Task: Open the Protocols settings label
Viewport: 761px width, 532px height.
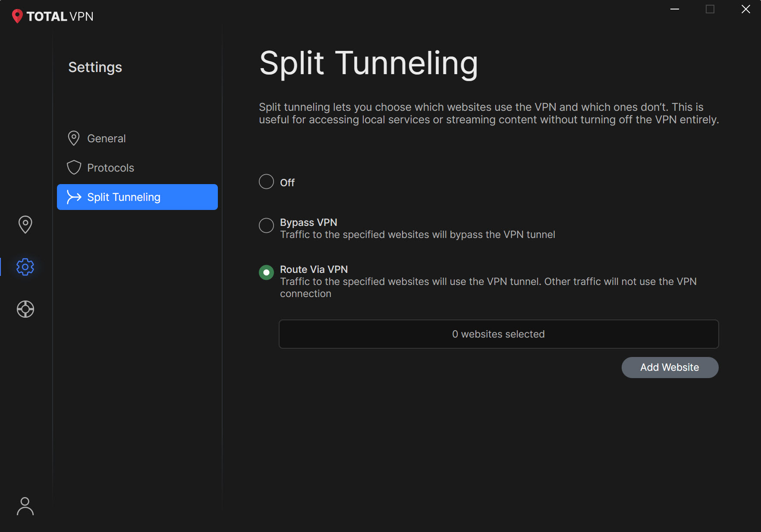Action: click(110, 168)
